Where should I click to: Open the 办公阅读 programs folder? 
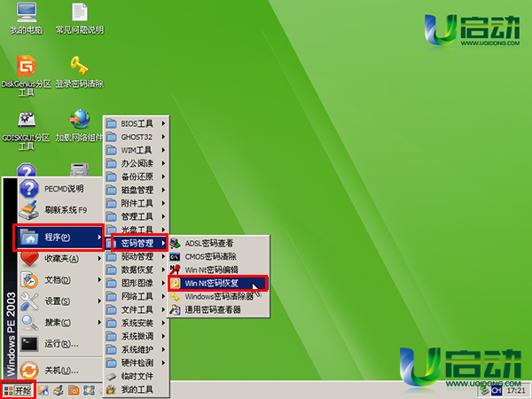pyautogui.click(x=136, y=163)
